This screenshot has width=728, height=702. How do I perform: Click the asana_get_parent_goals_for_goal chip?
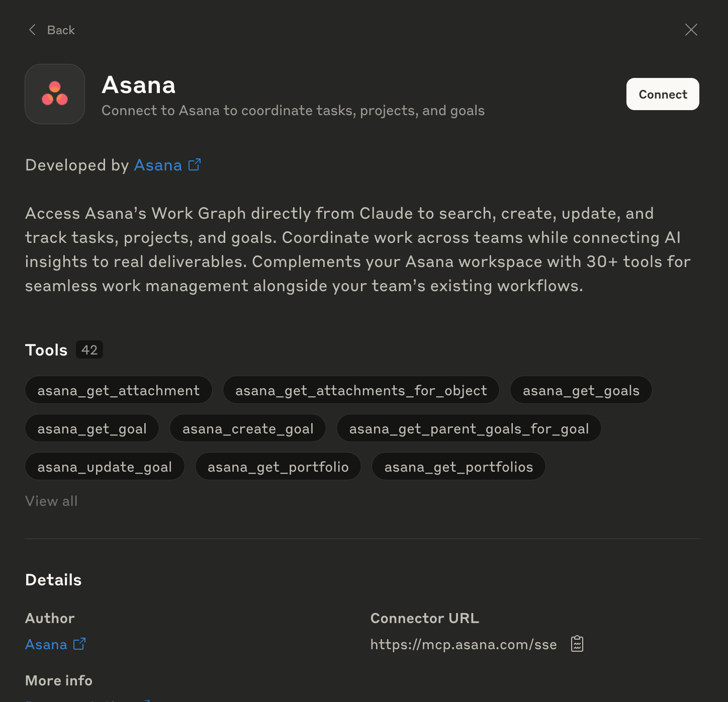click(x=469, y=428)
